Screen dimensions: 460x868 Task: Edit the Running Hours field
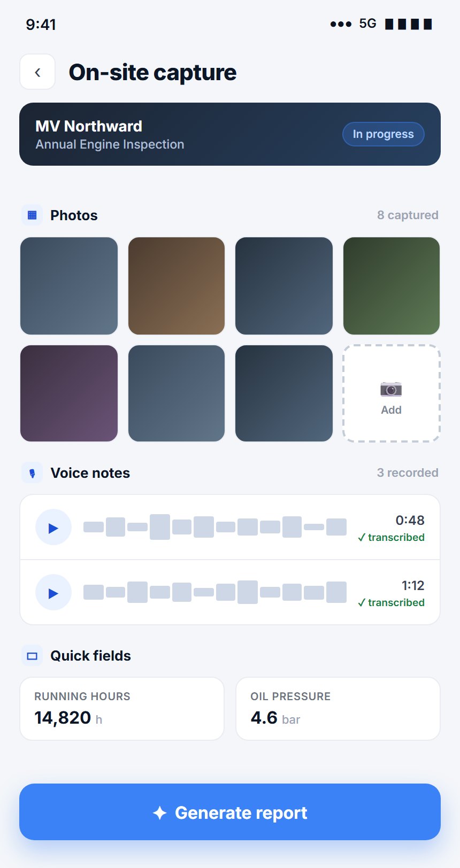(x=122, y=709)
